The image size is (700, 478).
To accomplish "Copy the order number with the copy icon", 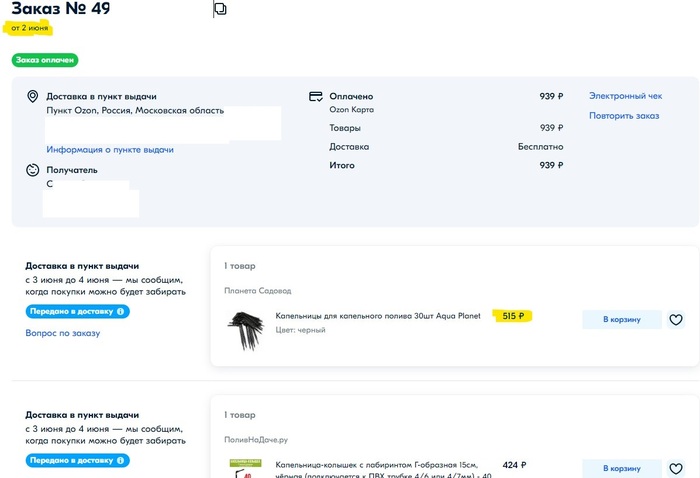I will coord(221,9).
